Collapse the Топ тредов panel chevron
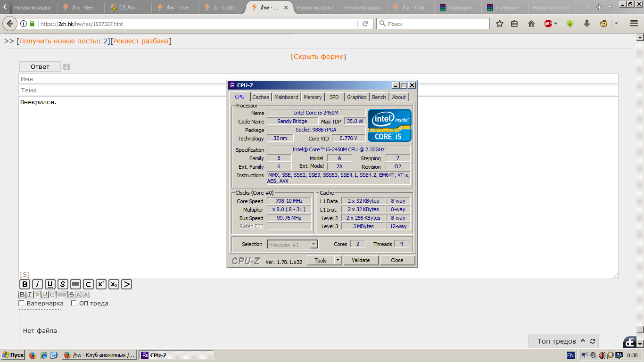 (583, 341)
